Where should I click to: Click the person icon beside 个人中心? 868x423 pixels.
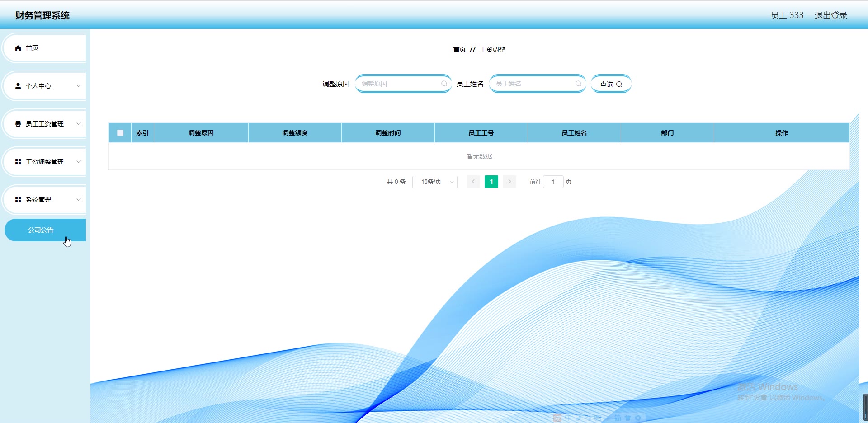[x=18, y=86]
